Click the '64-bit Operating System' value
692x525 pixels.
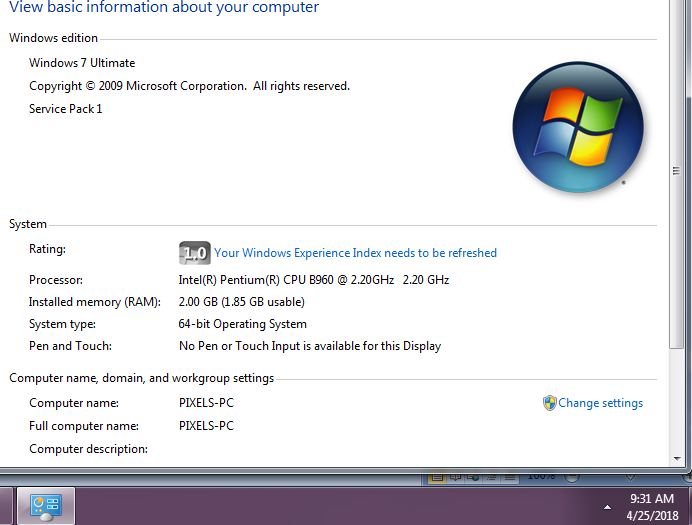tap(242, 324)
